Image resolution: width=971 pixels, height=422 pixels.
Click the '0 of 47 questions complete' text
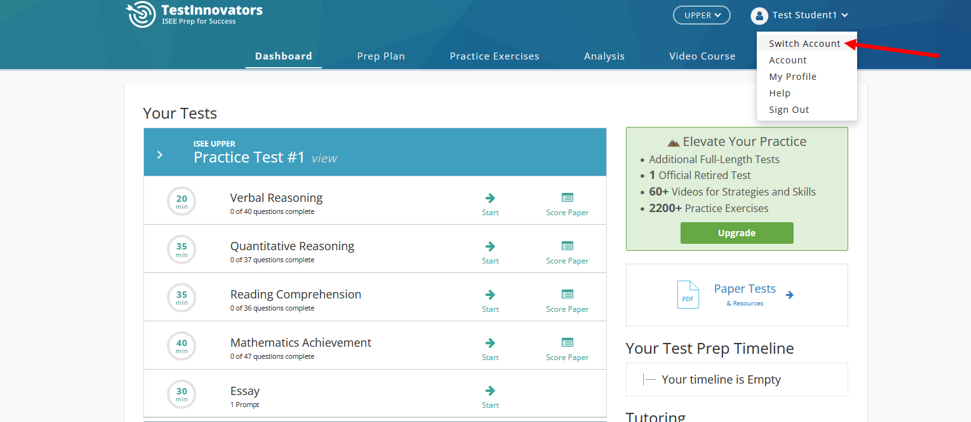pyautogui.click(x=272, y=357)
